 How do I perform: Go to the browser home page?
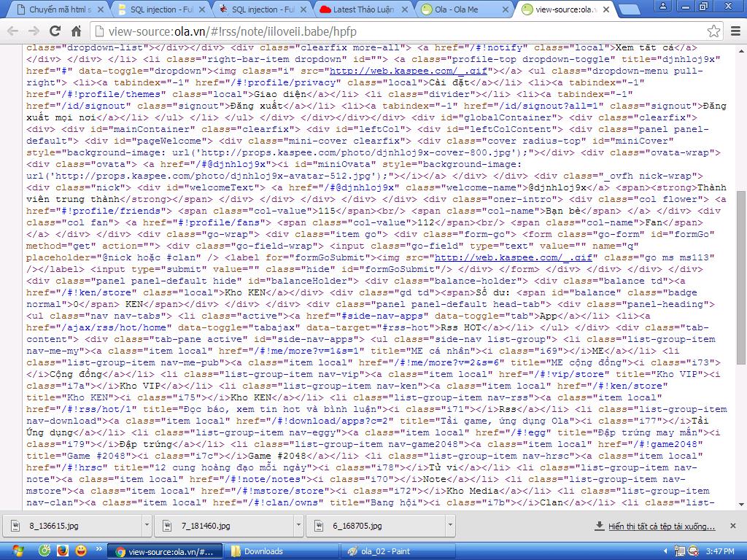click(x=76, y=31)
